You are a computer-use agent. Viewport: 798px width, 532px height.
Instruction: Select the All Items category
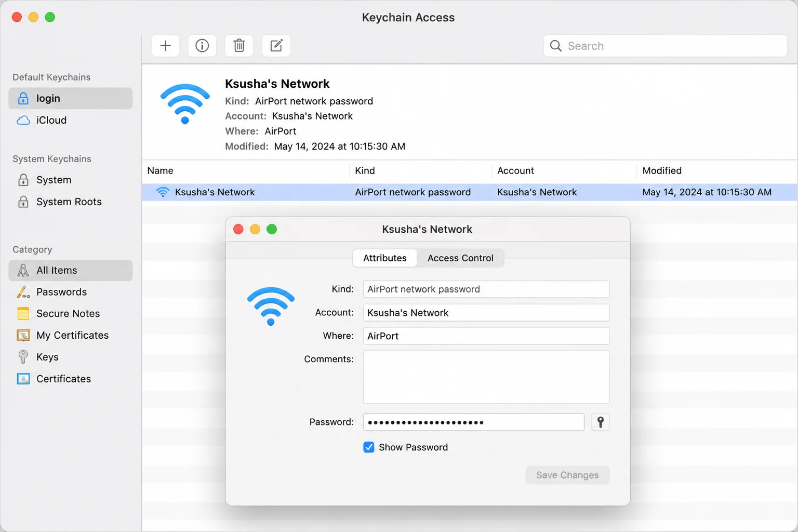pos(71,270)
